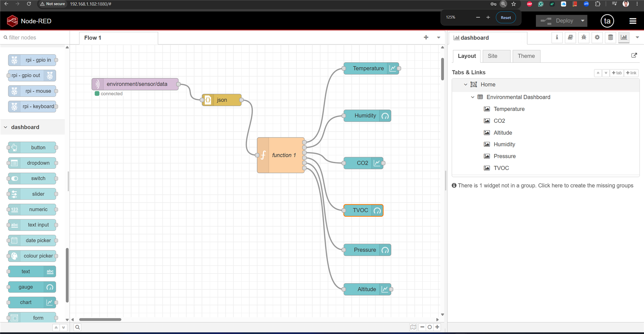Select the TVOC gauge node on canvas
Image resolution: width=644 pixels, height=334 pixels.
click(363, 211)
